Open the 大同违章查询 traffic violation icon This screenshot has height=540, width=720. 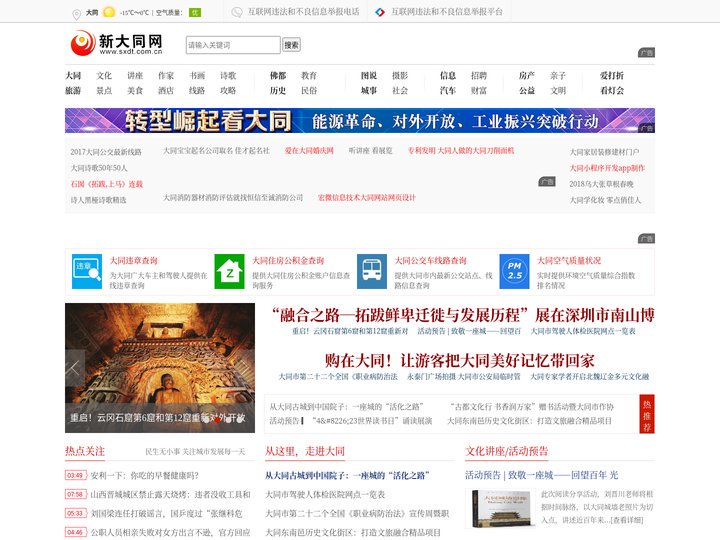tap(87, 271)
